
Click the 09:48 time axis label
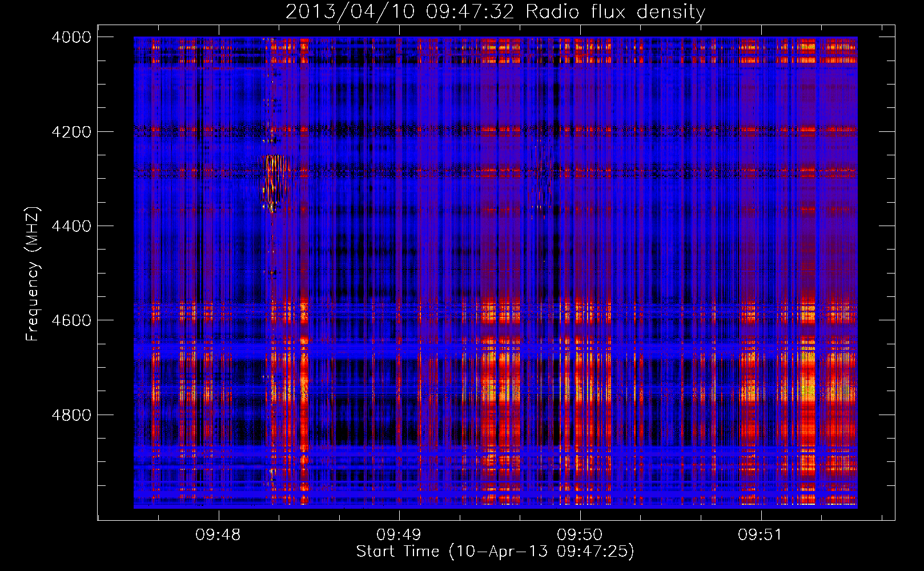pos(218,534)
